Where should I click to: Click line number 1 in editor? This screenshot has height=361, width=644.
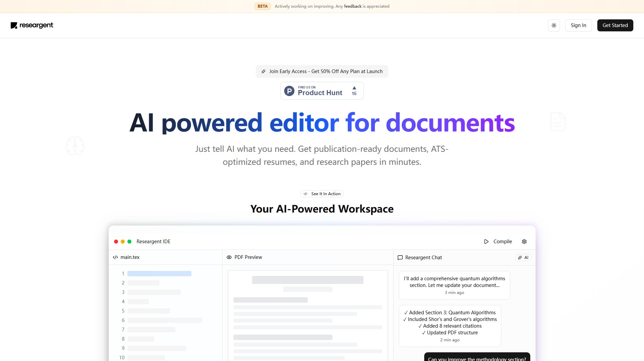[123, 274]
